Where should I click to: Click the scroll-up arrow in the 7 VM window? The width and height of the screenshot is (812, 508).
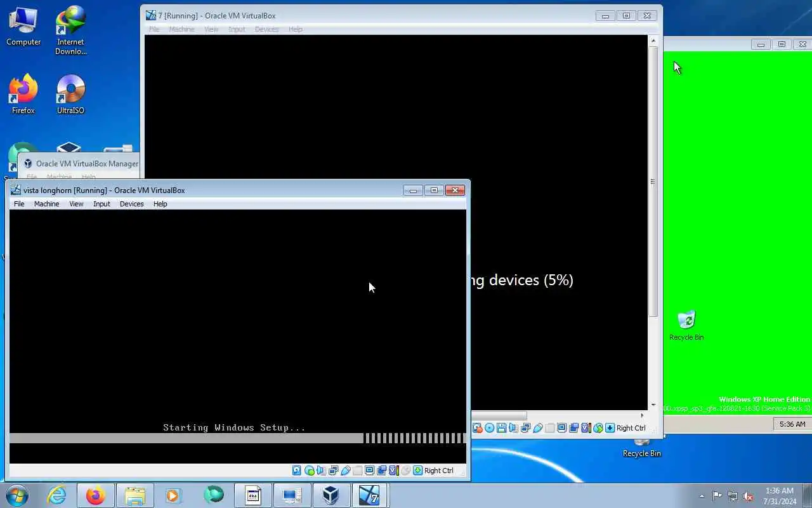point(653,41)
